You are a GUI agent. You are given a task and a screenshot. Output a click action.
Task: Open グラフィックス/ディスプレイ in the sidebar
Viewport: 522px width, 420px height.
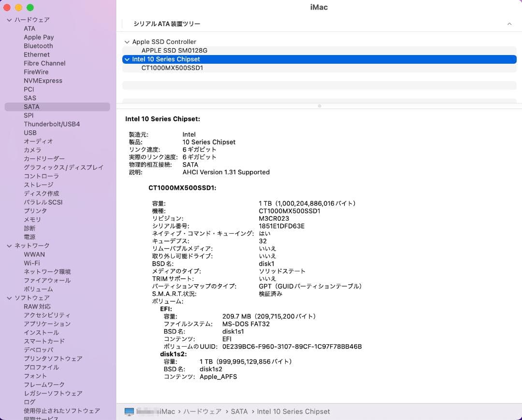pyautogui.click(x=64, y=167)
